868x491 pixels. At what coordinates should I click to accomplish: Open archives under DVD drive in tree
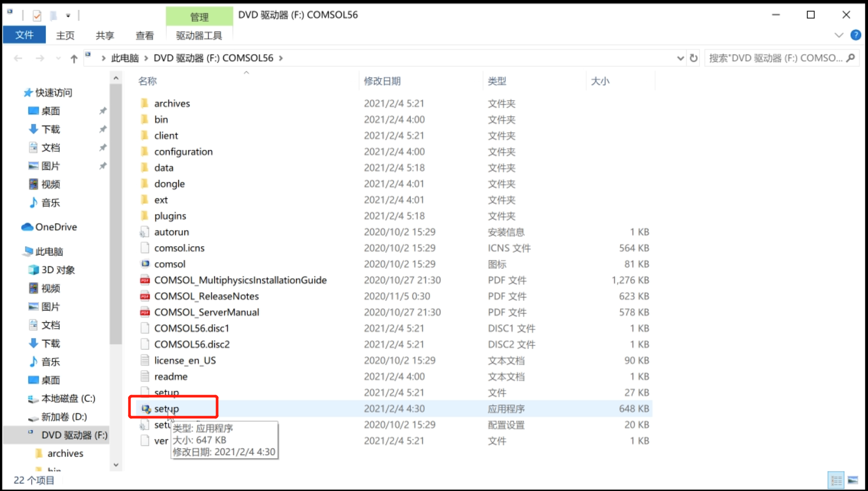[x=65, y=453]
